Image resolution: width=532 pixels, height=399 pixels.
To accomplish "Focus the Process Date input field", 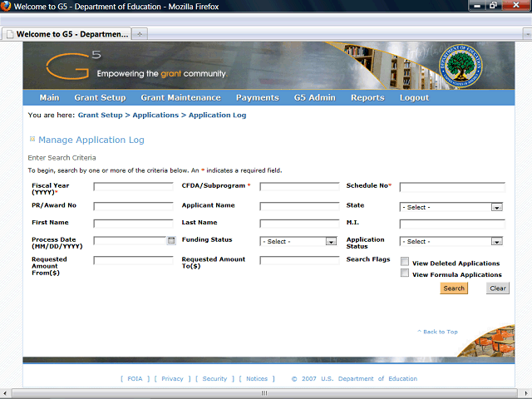I will click(130, 240).
